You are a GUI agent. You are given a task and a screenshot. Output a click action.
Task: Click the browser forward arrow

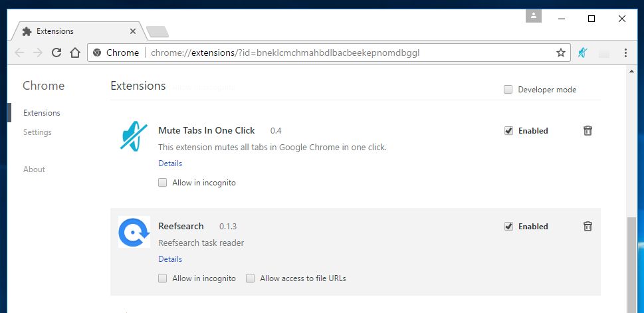[38, 52]
